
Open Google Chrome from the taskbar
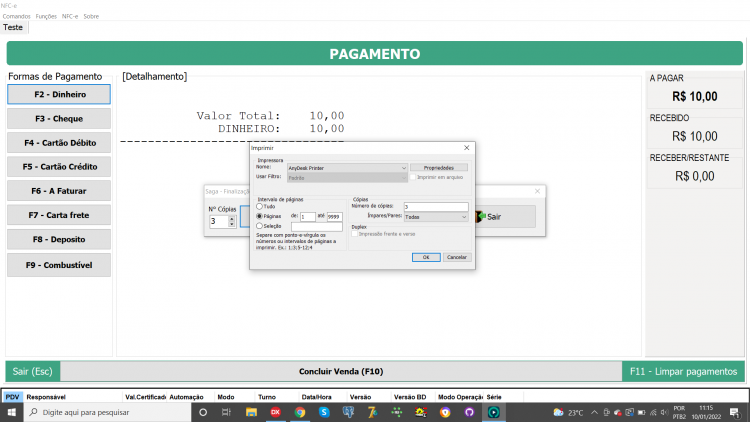[x=300, y=412]
